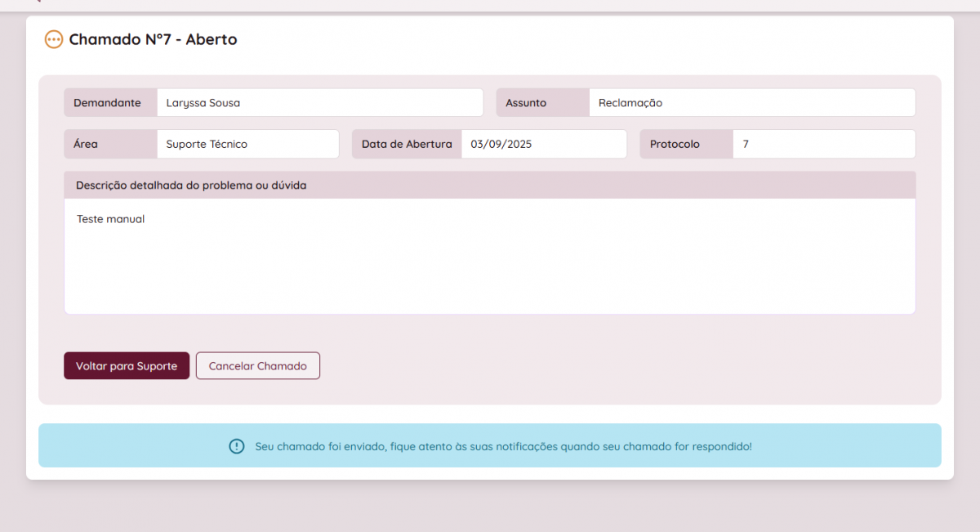The image size is (980, 532).
Task: Click the orange pending status icon
Action: pyautogui.click(x=54, y=39)
